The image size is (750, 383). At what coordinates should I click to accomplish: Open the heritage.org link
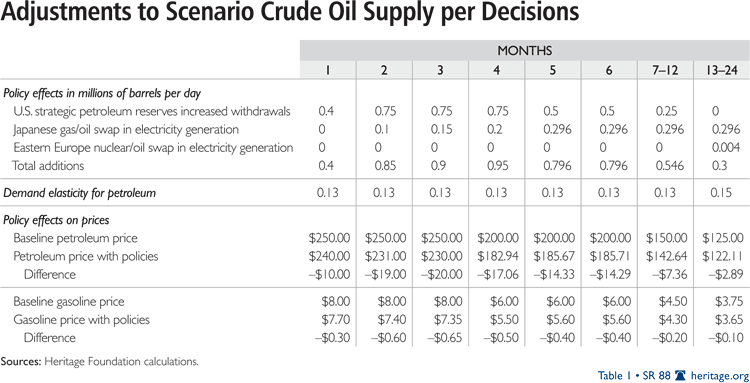(718, 375)
